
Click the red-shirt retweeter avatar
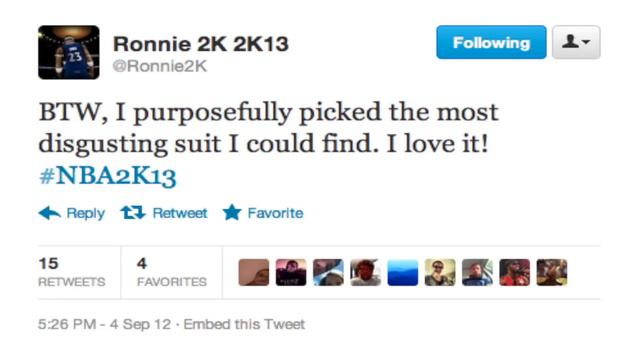515,272
